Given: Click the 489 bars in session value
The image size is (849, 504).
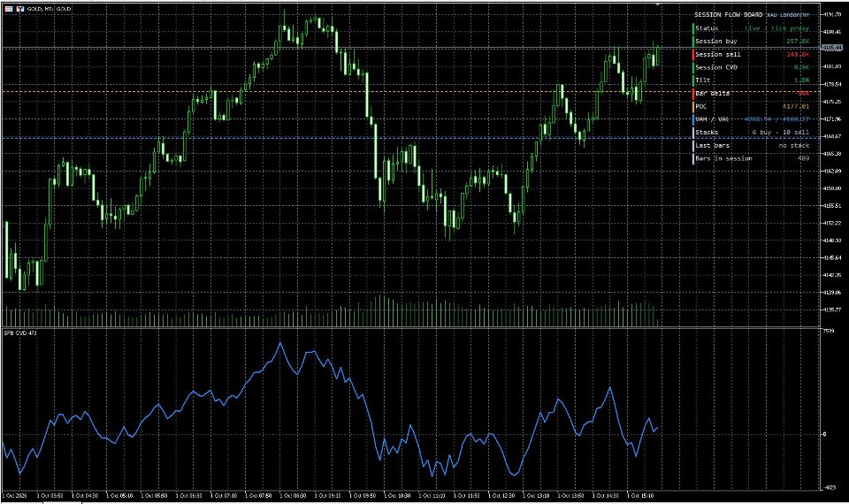Looking at the screenshot, I should click(x=804, y=158).
